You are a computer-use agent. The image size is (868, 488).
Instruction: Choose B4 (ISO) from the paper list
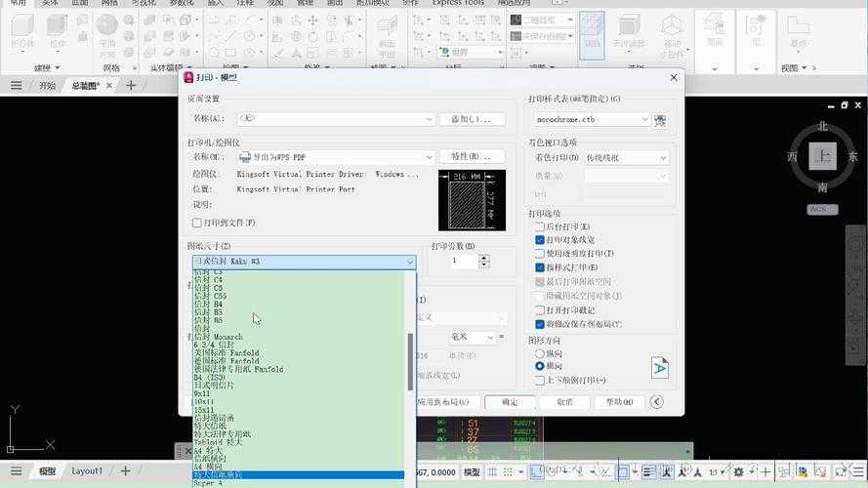[x=210, y=377]
